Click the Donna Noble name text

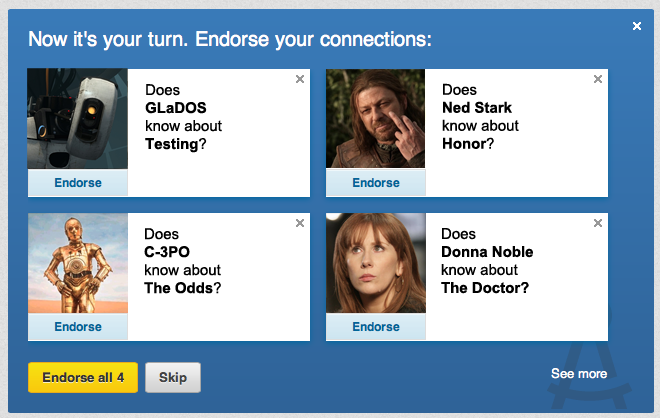(487, 252)
